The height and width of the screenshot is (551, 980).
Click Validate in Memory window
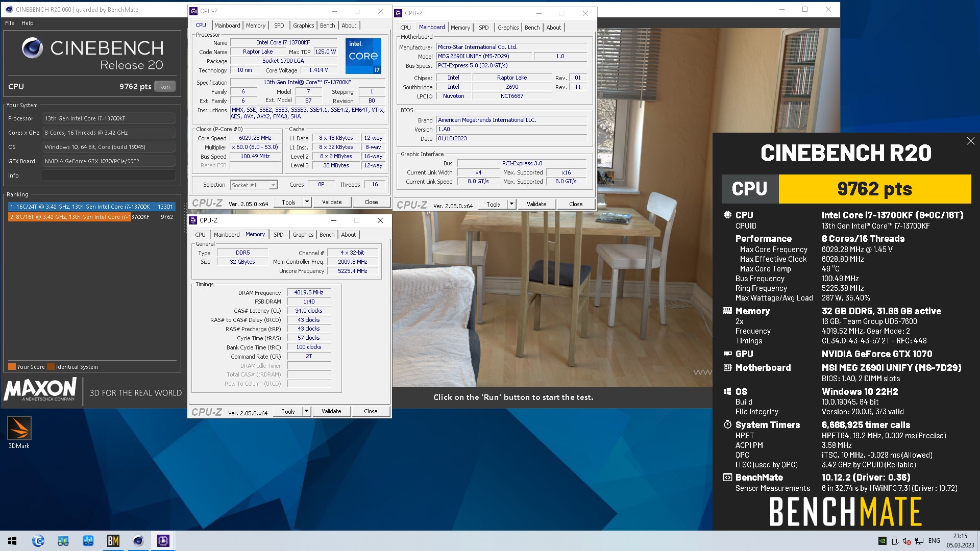[x=331, y=412]
